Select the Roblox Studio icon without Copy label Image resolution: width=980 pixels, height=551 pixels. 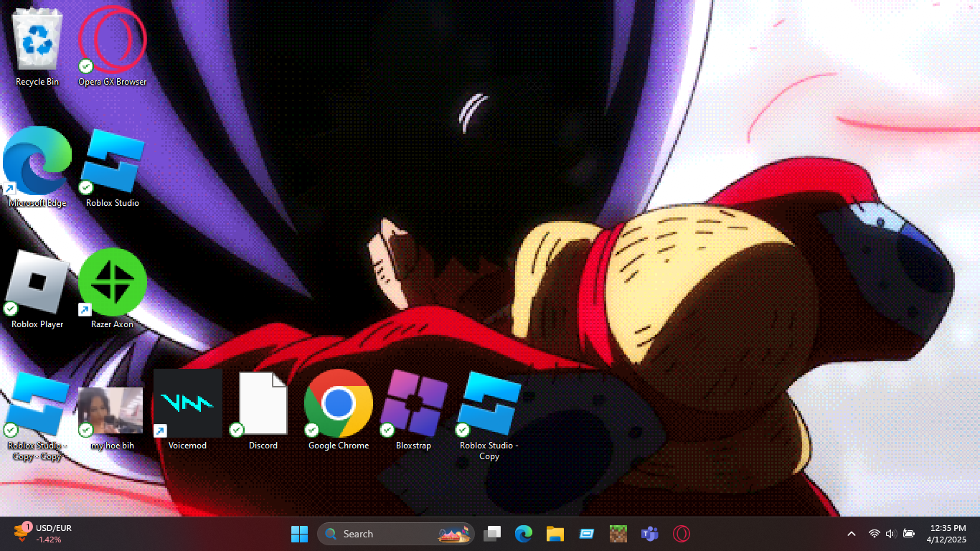(x=113, y=168)
